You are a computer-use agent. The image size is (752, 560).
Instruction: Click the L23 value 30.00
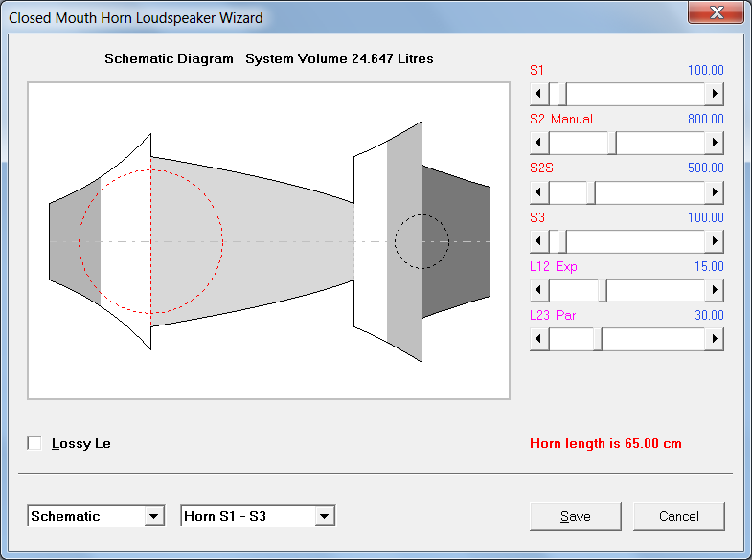pos(709,315)
